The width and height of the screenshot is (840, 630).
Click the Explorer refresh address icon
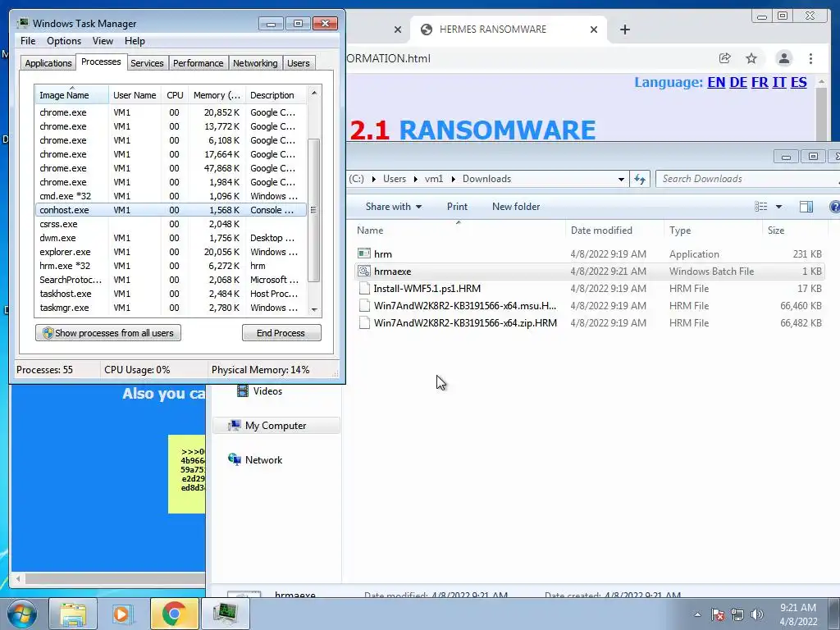(x=640, y=179)
